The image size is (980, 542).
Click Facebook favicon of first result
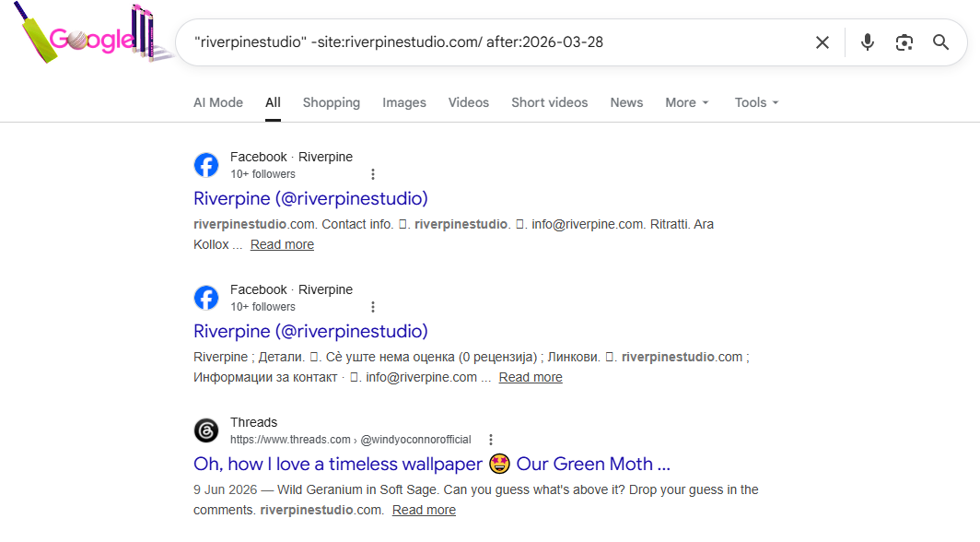[206, 165]
